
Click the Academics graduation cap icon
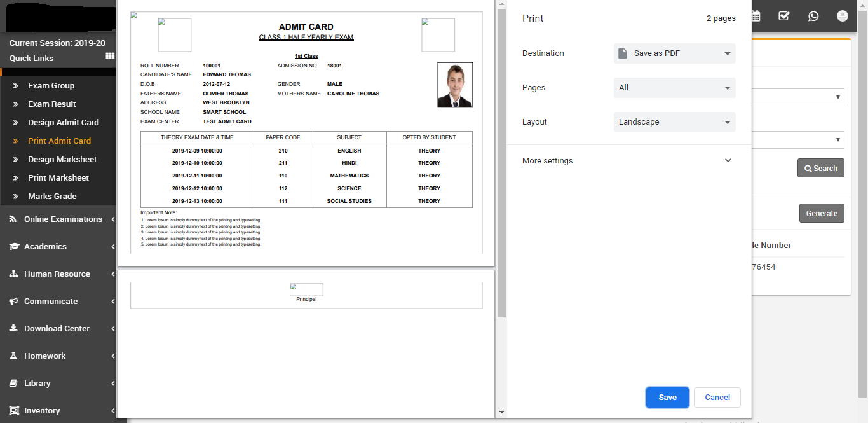(14, 247)
